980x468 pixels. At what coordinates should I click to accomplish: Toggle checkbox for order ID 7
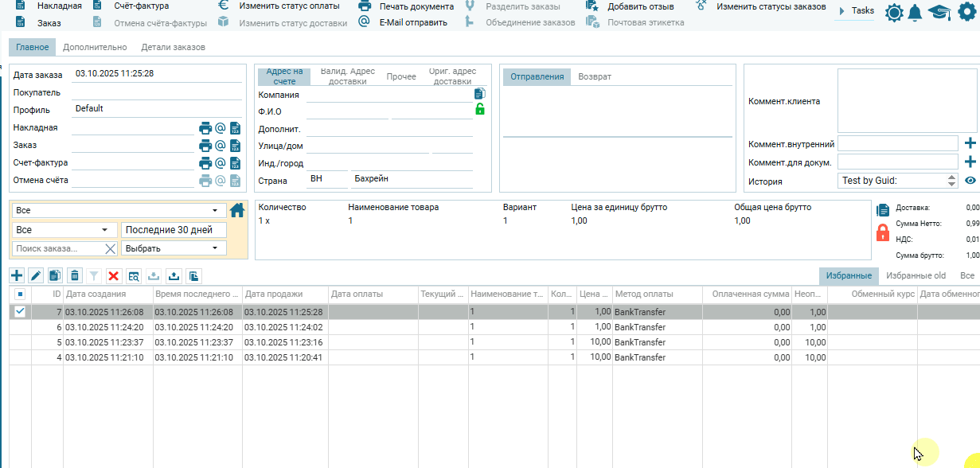point(20,312)
